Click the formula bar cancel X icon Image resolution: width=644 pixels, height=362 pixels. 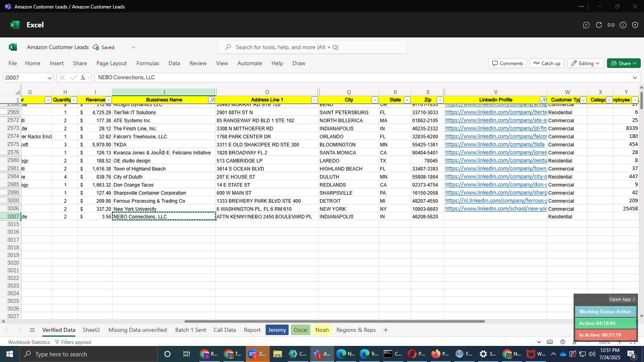coord(62,78)
